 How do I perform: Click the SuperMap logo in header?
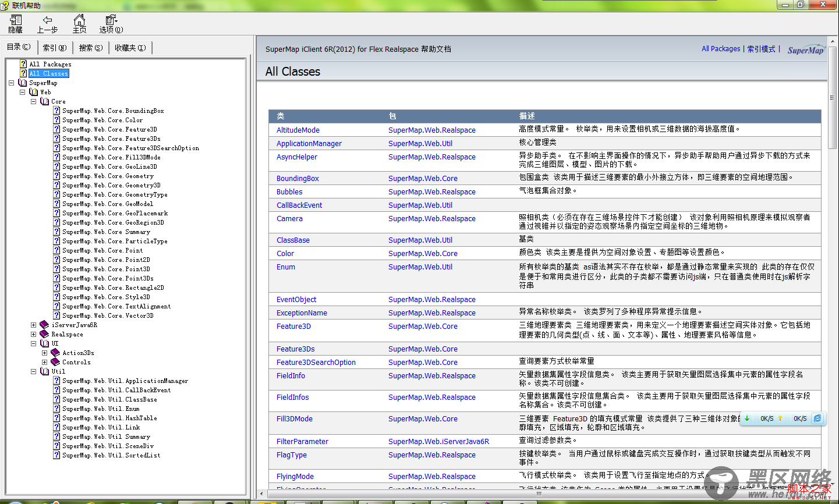click(806, 49)
